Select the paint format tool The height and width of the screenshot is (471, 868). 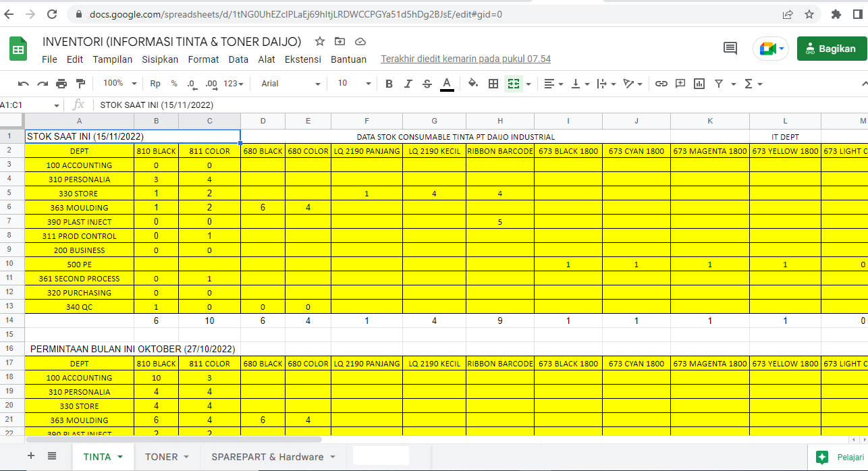click(81, 84)
